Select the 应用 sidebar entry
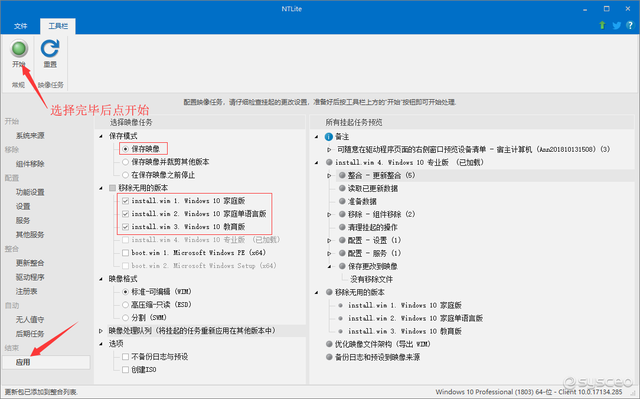 [46, 362]
